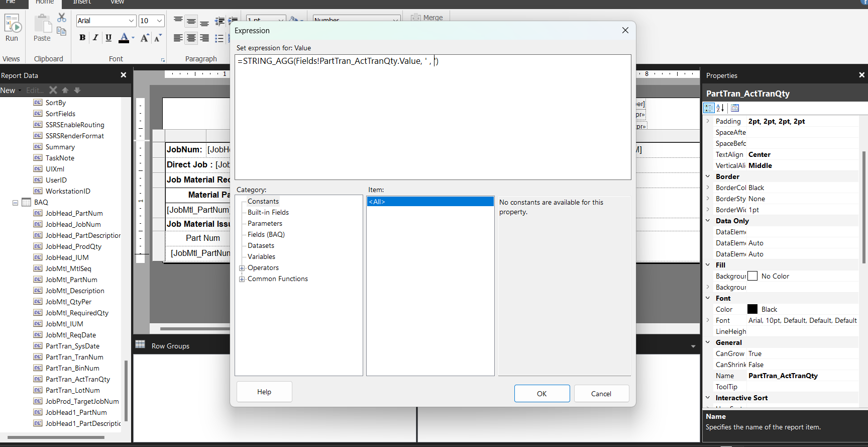Expand the Common Functions category

point(242,279)
